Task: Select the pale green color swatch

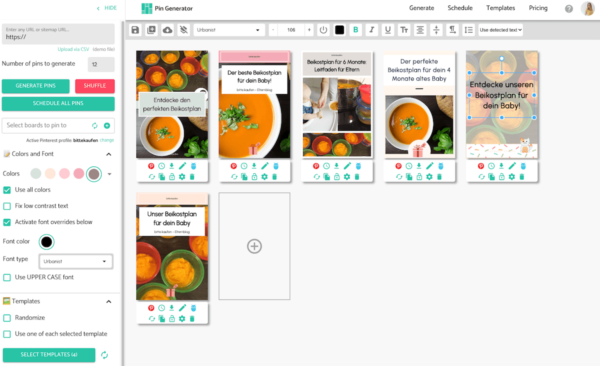Action: pos(36,174)
